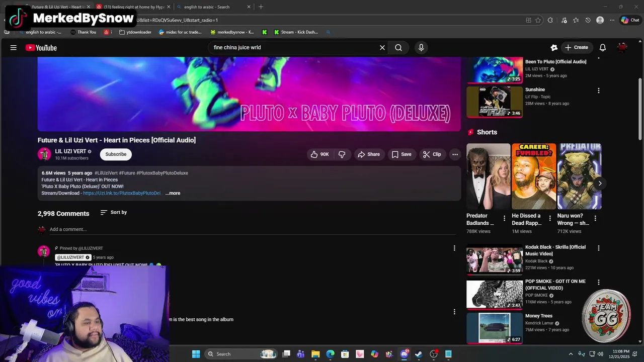Share the Heart in Pieces video
The width and height of the screenshot is (644, 362).
pyautogui.click(x=369, y=154)
